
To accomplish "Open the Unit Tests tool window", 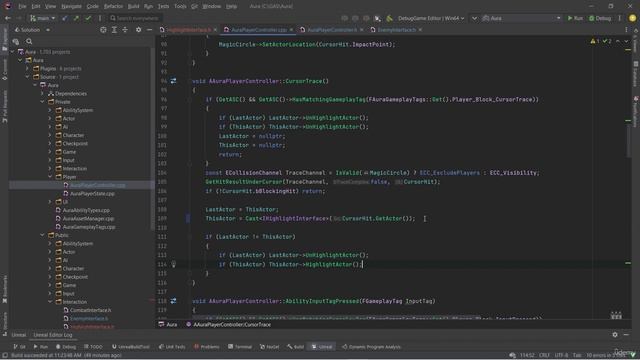I will coord(172,347).
